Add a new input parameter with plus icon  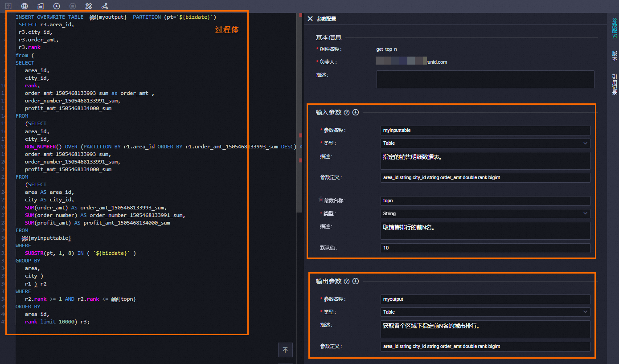[x=356, y=112]
